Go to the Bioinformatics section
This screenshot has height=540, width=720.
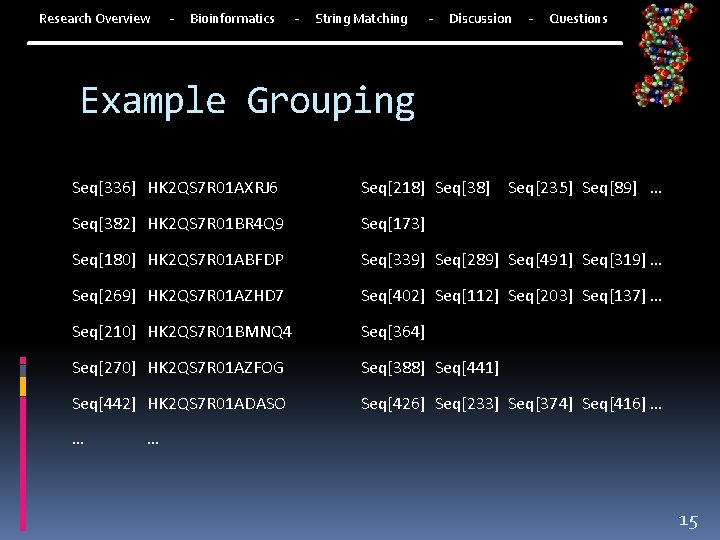point(232,19)
